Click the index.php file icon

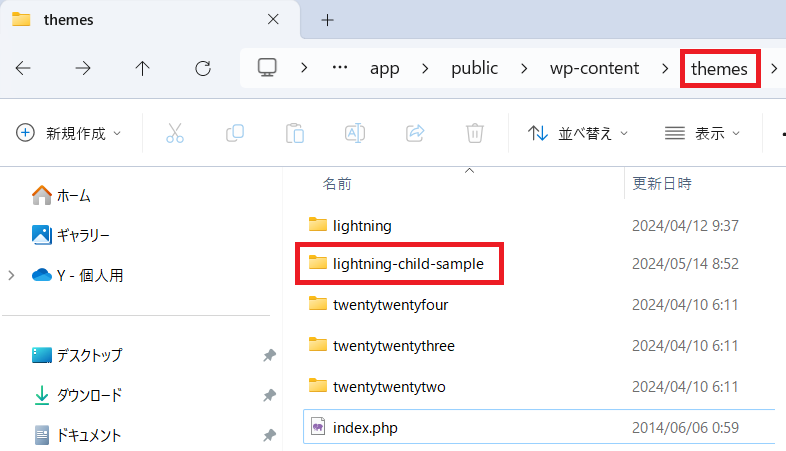coord(318,427)
